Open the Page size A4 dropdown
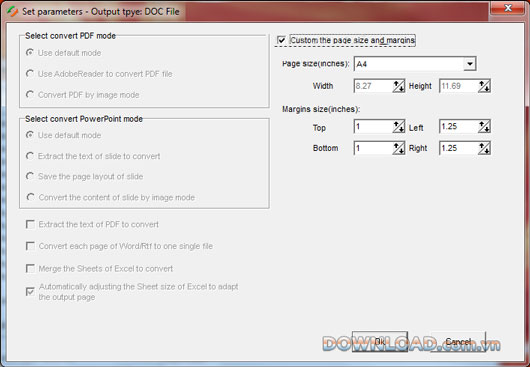530x367 pixels. pyautogui.click(x=469, y=64)
